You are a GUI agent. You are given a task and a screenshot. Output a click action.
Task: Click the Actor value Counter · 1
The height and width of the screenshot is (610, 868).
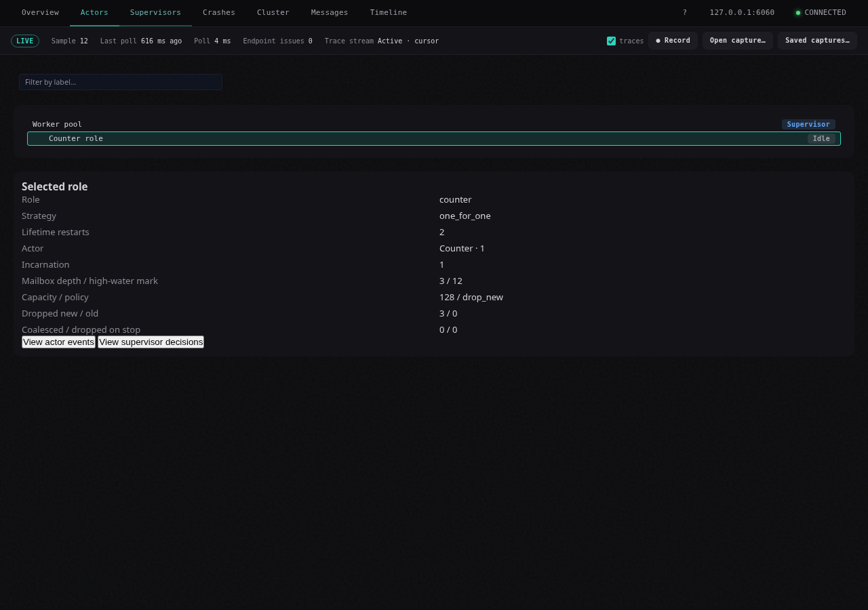pos(462,249)
